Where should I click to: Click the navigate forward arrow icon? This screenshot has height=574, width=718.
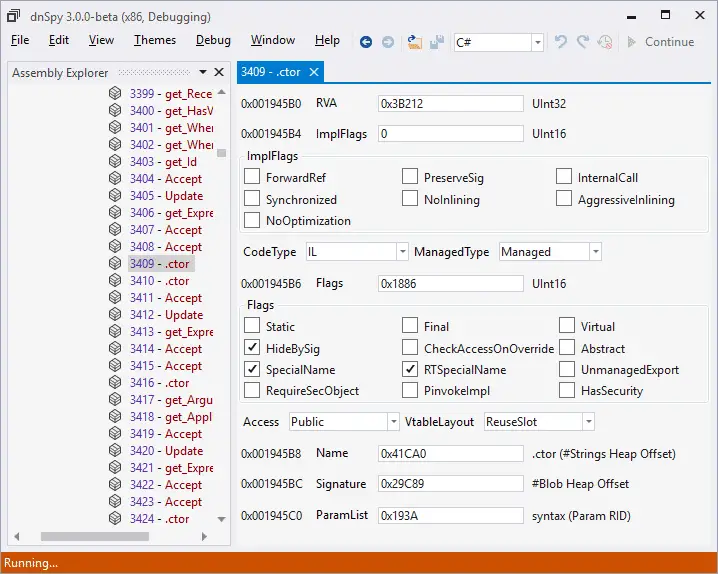click(x=388, y=42)
